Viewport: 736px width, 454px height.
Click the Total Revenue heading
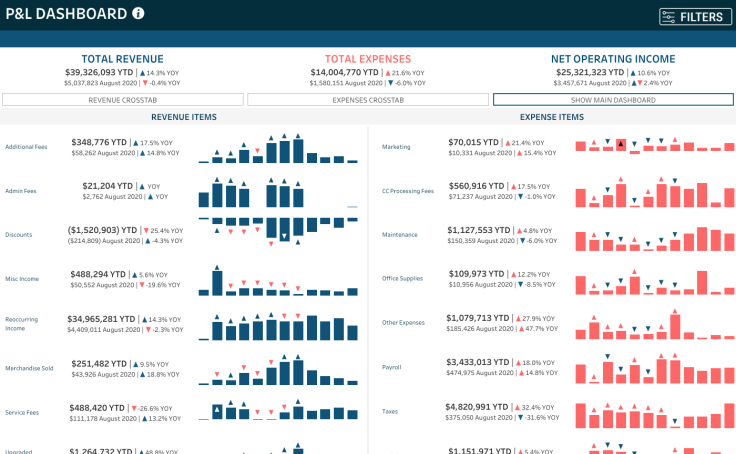(x=122, y=59)
